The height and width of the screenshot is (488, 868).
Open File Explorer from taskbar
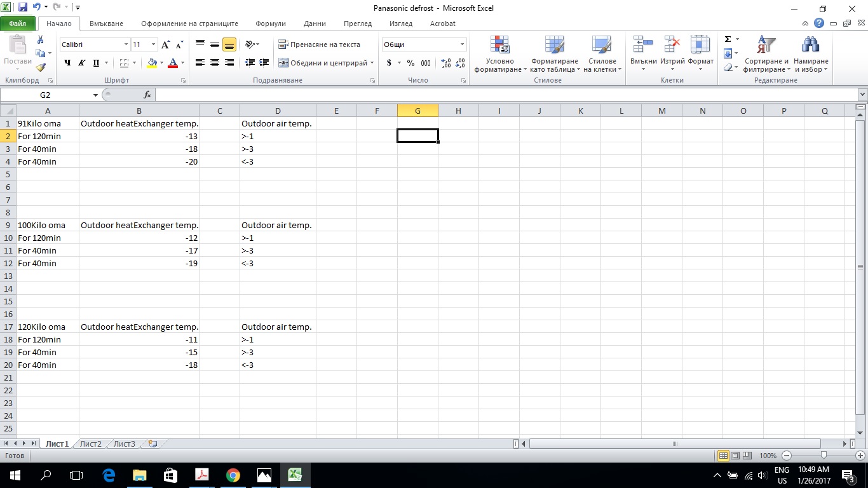(139, 475)
